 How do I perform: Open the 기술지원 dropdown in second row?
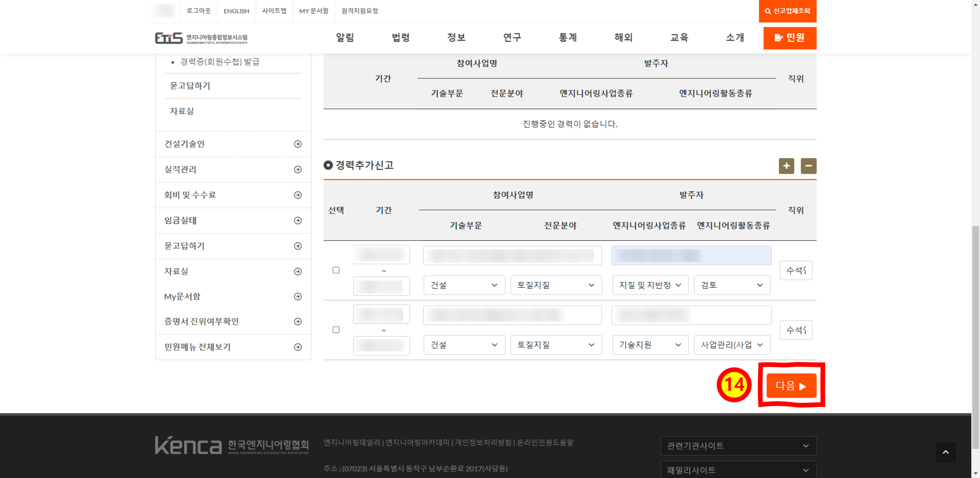pyautogui.click(x=650, y=345)
